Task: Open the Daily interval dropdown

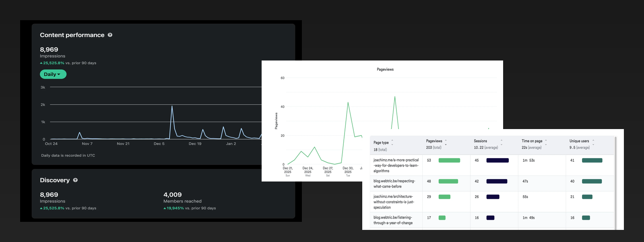Action: pyautogui.click(x=53, y=74)
